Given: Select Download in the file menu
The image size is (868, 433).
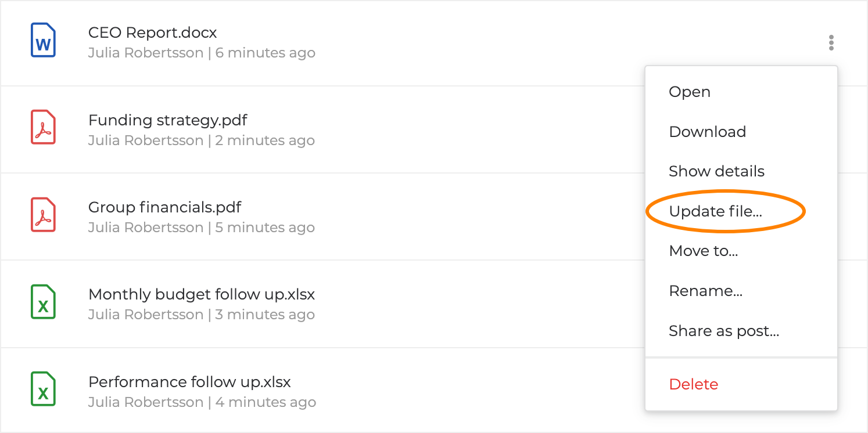Looking at the screenshot, I should (x=707, y=132).
